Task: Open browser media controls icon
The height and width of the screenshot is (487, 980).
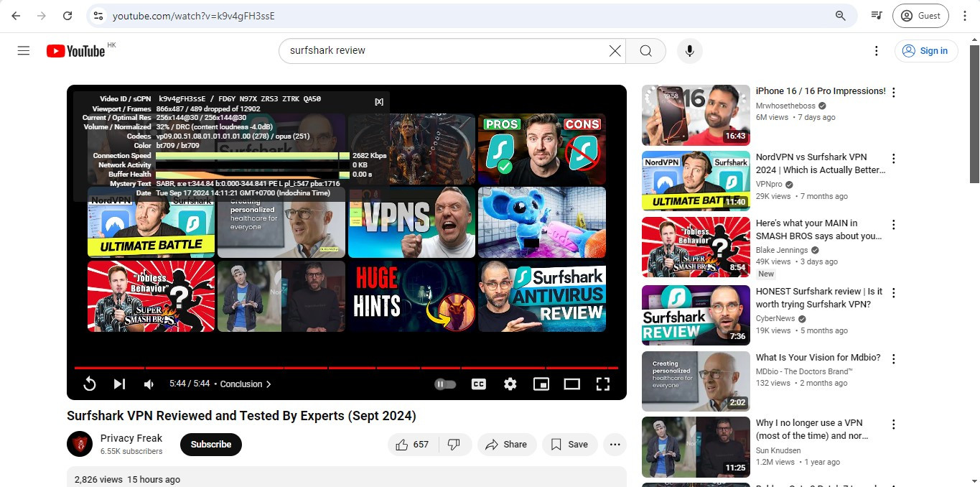Action: (876, 16)
